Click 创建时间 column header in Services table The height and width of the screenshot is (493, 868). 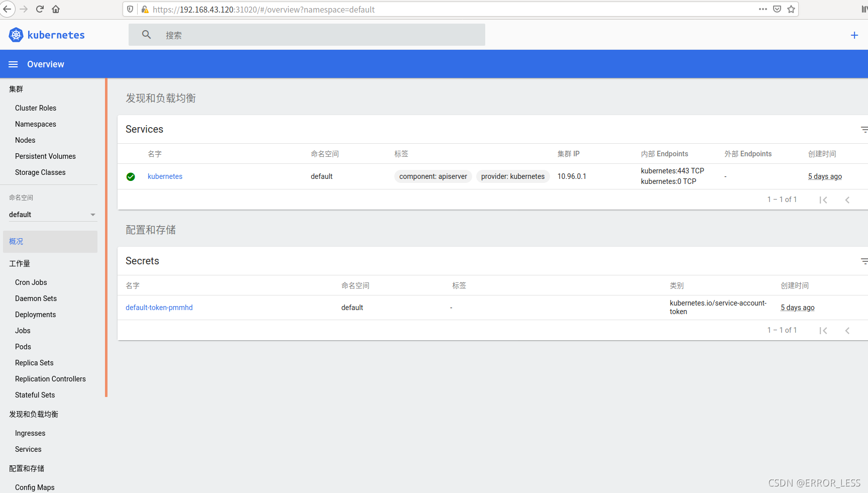pyautogui.click(x=822, y=154)
